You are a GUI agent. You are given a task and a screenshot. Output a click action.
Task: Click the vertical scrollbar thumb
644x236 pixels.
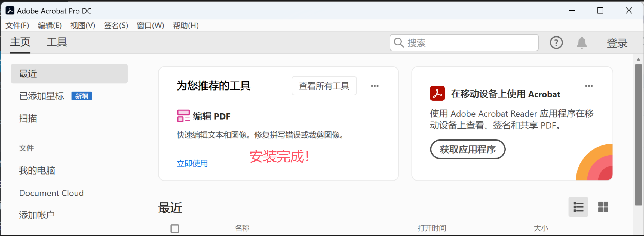tap(638, 135)
